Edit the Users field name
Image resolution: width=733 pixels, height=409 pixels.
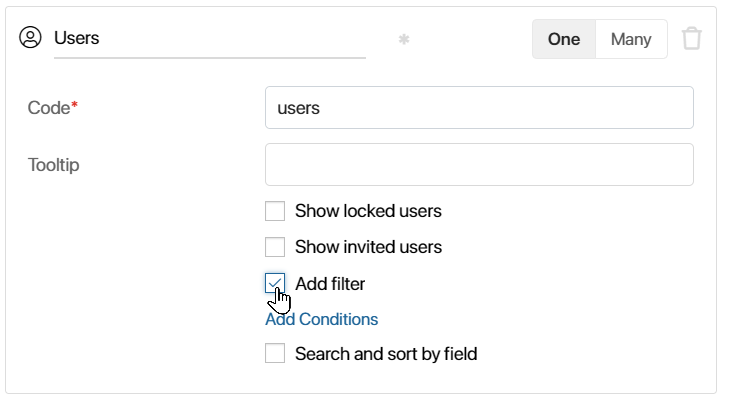(x=210, y=38)
